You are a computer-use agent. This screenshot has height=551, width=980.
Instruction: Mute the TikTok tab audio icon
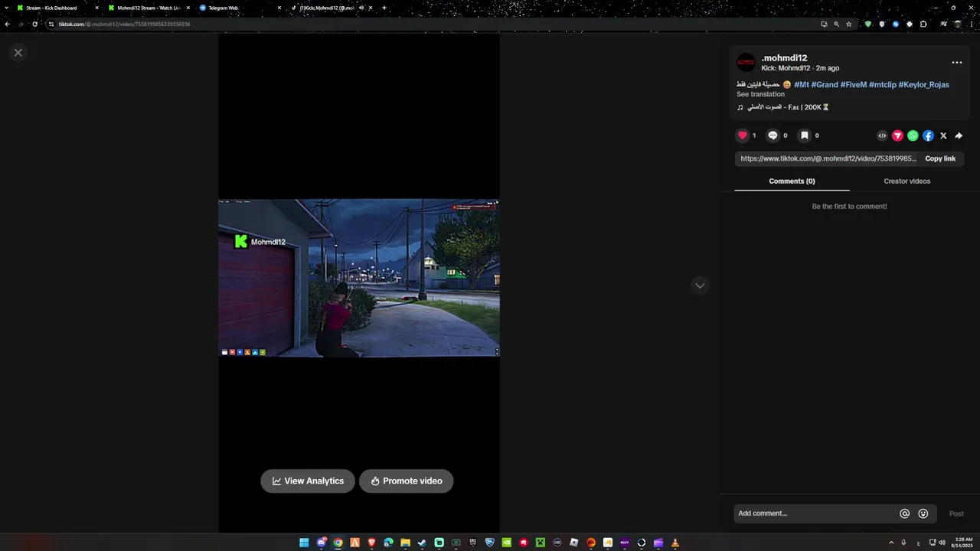tap(362, 8)
